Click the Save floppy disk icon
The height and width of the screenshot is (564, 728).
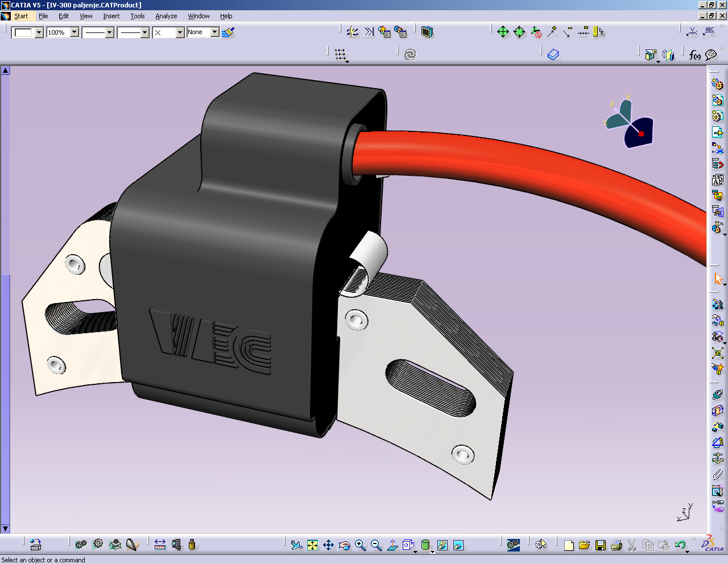pyautogui.click(x=600, y=545)
